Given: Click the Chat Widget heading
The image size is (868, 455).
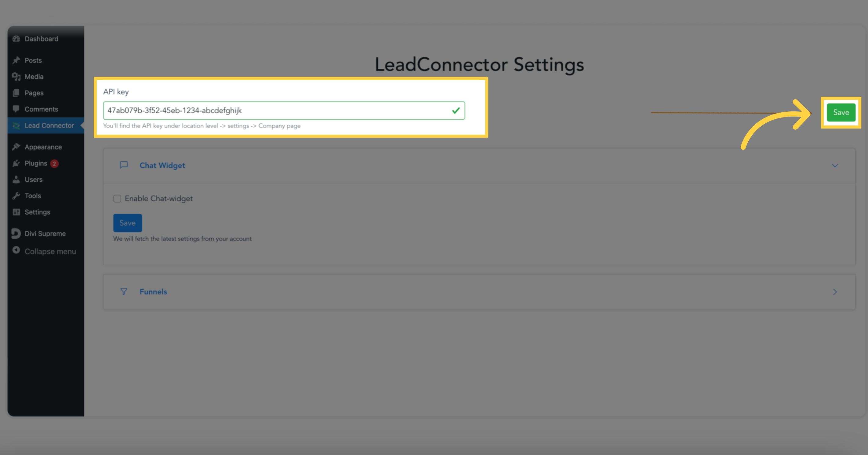Looking at the screenshot, I should [162, 165].
